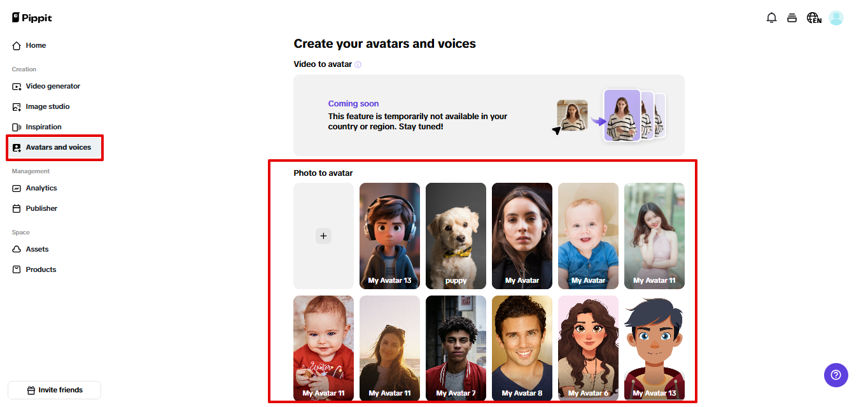Click the Invite friends button

pos(54,390)
